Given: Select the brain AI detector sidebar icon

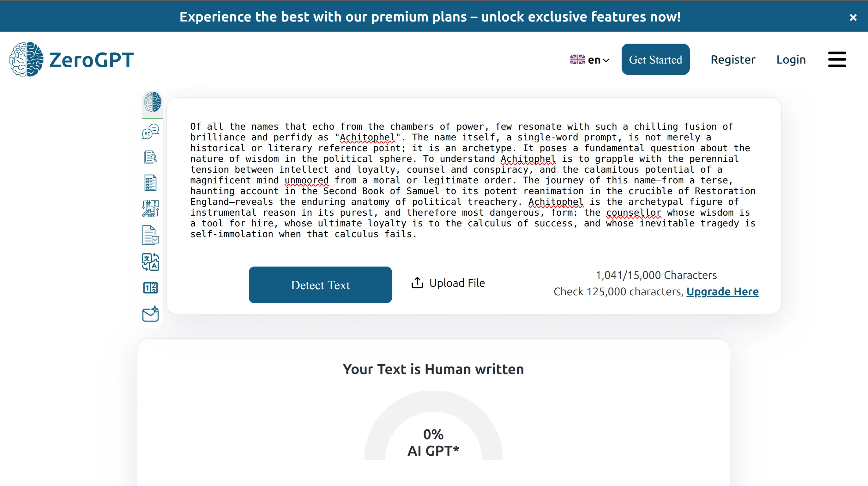Looking at the screenshot, I should point(152,102).
